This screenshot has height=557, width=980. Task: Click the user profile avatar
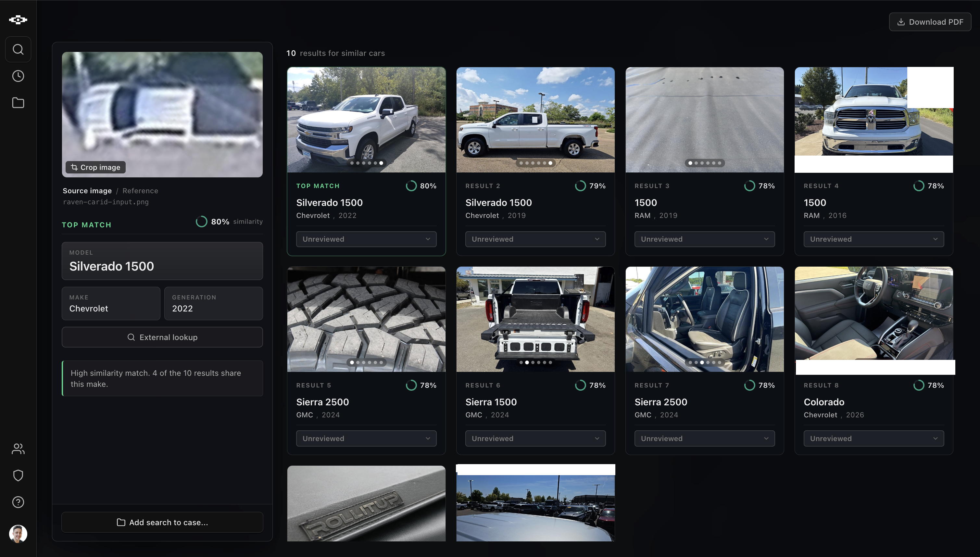click(x=18, y=534)
